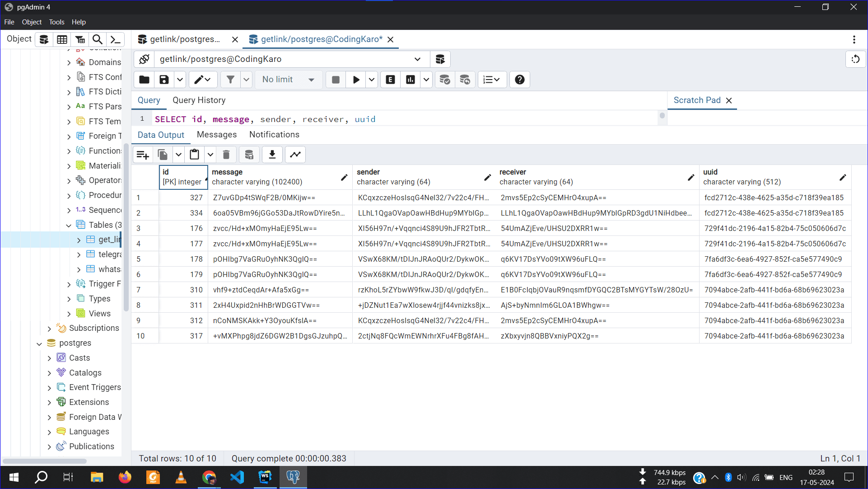Collapse the Tables node
868x489 pixels.
tap(69, 225)
